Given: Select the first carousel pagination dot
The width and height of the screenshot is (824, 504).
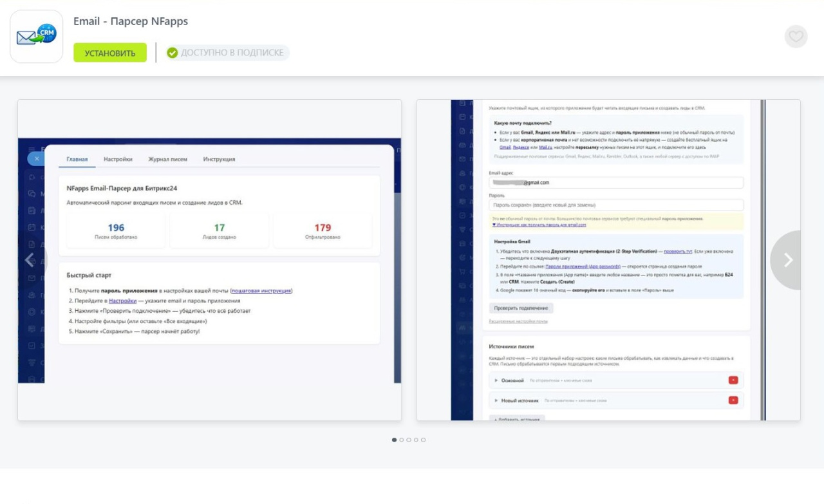Looking at the screenshot, I should (395, 440).
